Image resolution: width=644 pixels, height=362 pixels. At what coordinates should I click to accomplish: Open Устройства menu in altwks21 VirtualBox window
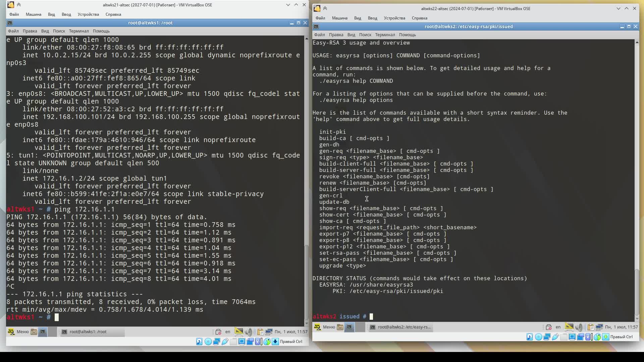(x=88, y=14)
